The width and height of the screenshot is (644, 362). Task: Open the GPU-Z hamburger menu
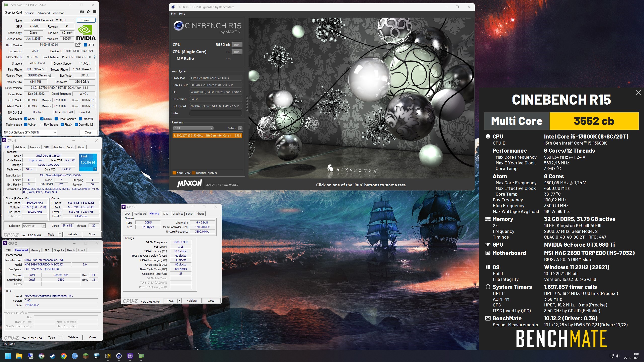tap(95, 12)
